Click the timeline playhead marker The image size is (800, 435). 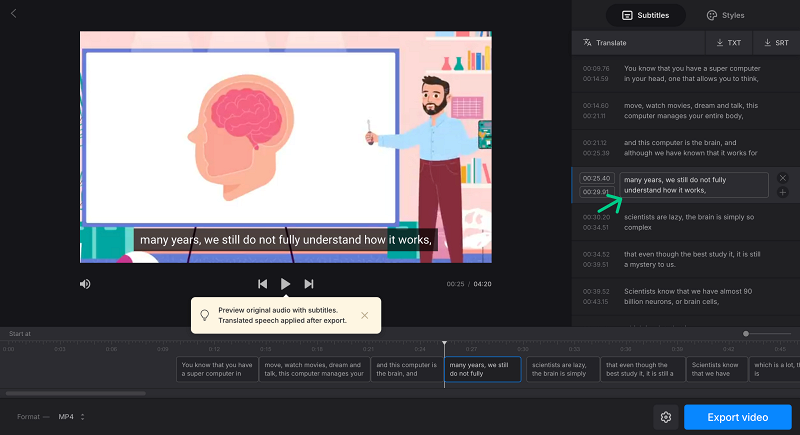click(444, 343)
